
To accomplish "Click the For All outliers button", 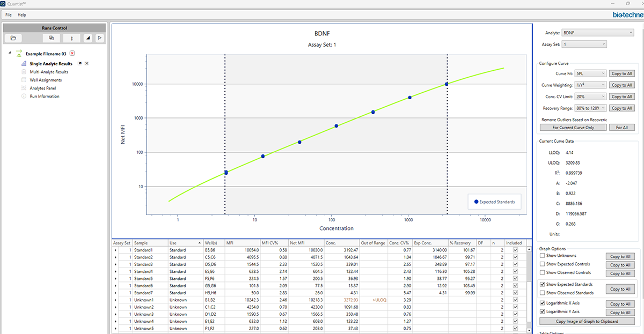I will click(622, 128).
